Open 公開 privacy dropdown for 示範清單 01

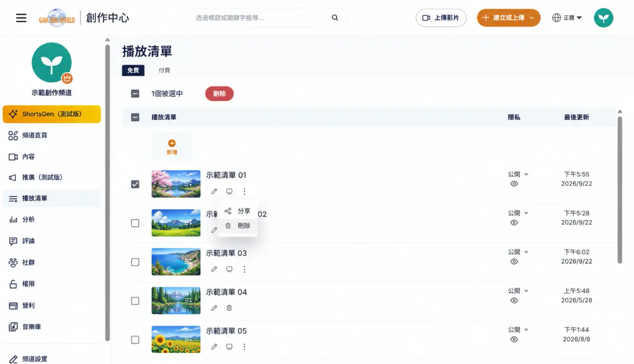point(518,174)
